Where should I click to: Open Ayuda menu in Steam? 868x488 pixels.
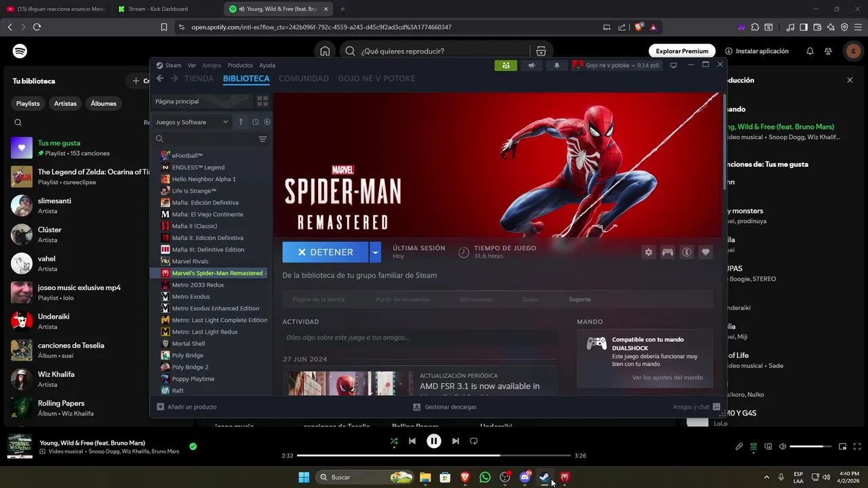pyautogui.click(x=267, y=65)
